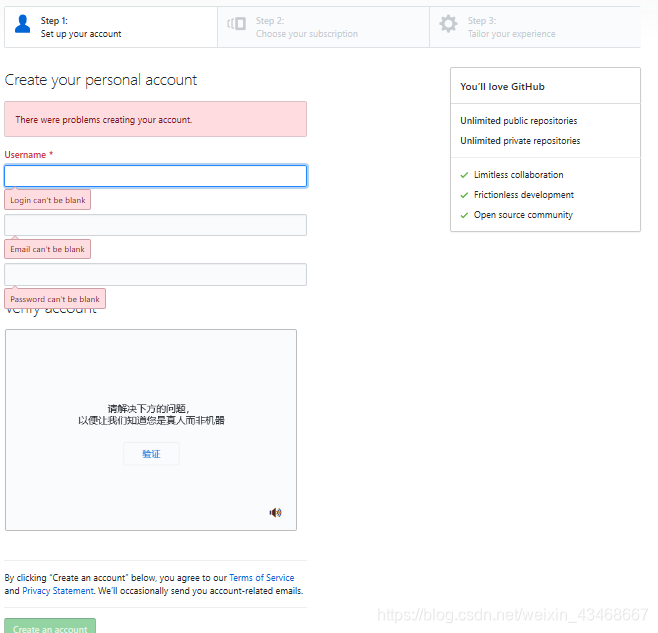Click the checkmark beside Limitless collaboration
Screen dimensions: 658x633
464,175
